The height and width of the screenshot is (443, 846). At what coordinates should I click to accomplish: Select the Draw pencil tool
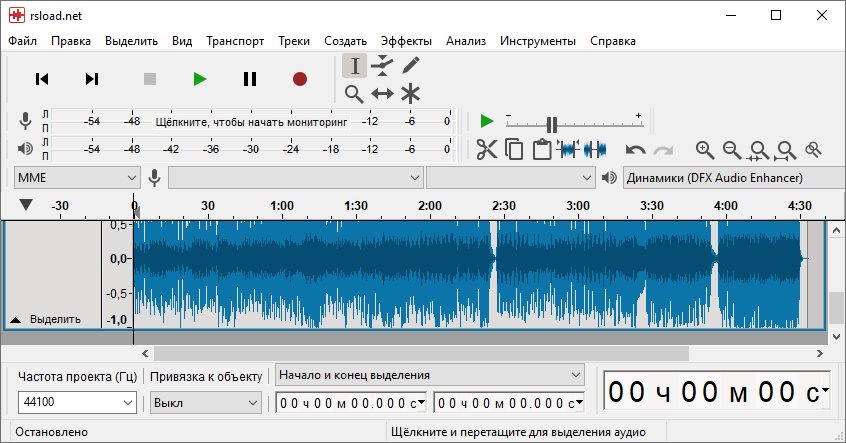click(x=410, y=66)
